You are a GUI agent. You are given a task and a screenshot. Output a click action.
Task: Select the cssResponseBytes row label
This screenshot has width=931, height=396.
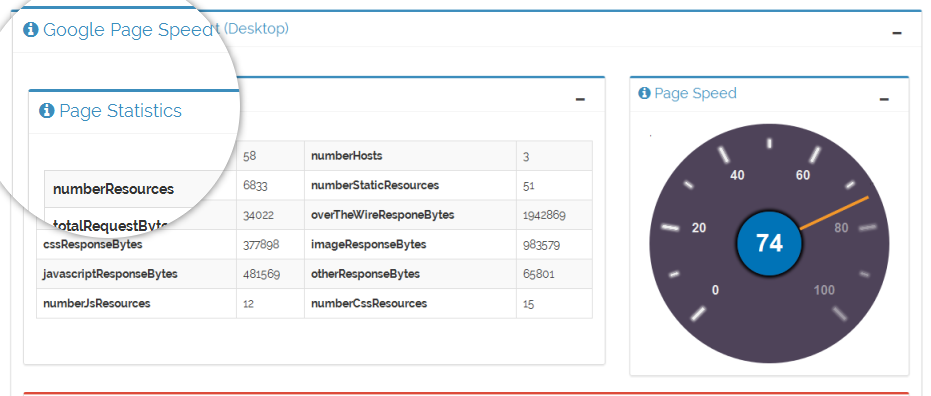point(93,244)
